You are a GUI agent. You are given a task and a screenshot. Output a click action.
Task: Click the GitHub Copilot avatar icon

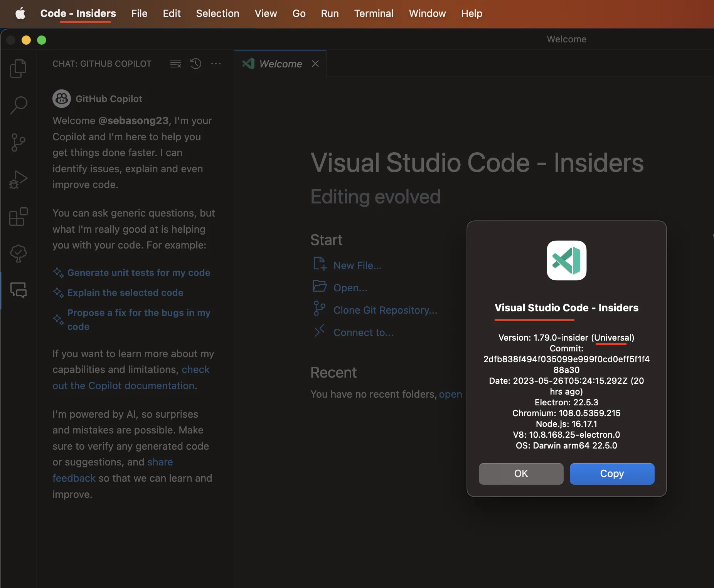coord(62,99)
